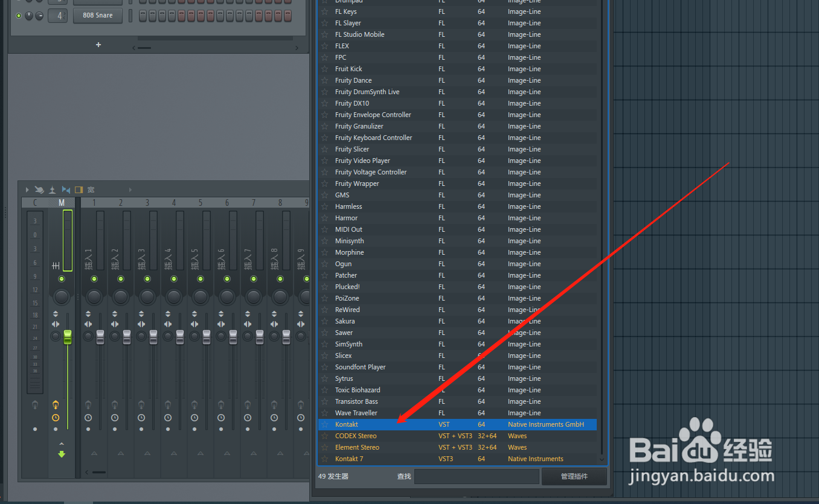819x504 pixels.
Task: Star the Patcher plugin
Action: click(x=324, y=275)
